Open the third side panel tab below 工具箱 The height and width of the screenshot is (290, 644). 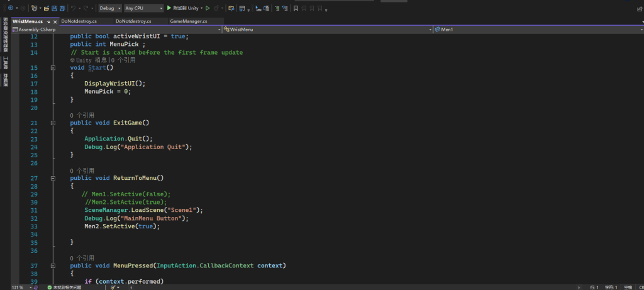point(5,80)
